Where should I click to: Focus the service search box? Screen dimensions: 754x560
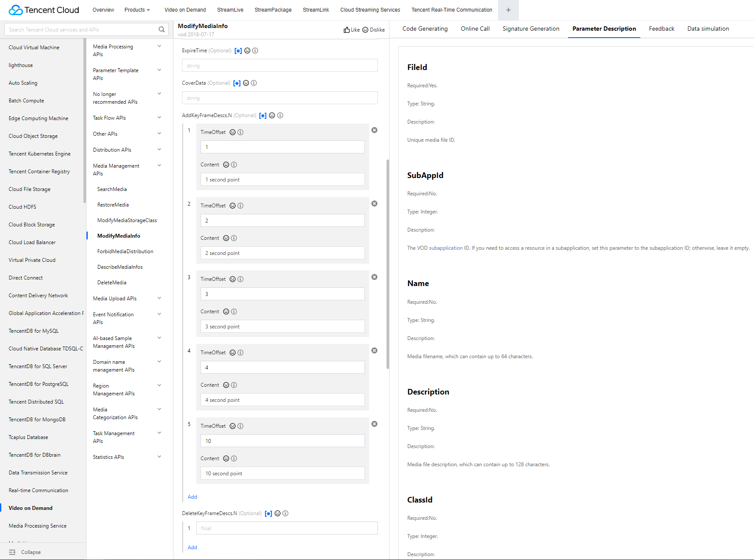point(82,29)
